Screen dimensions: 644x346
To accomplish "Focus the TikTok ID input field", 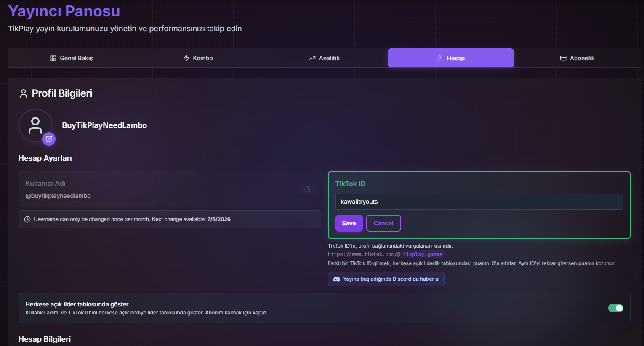I will pyautogui.click(x=479, y=202).
